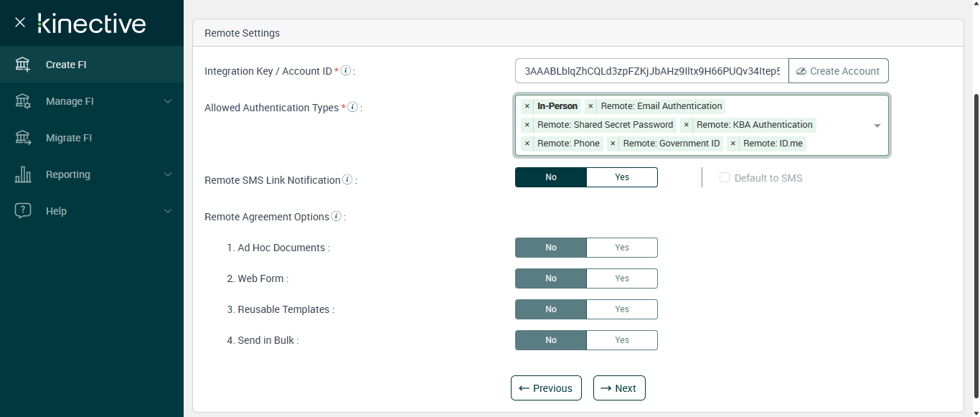The image size is (980, 417).
Task: Click the Help question mark icon
Action: click(x=23, y=211)
